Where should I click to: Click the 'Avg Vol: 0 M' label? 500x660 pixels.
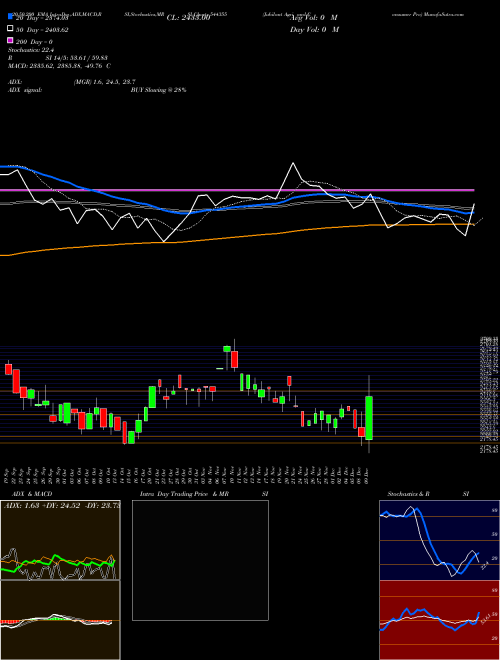[314, 18]
